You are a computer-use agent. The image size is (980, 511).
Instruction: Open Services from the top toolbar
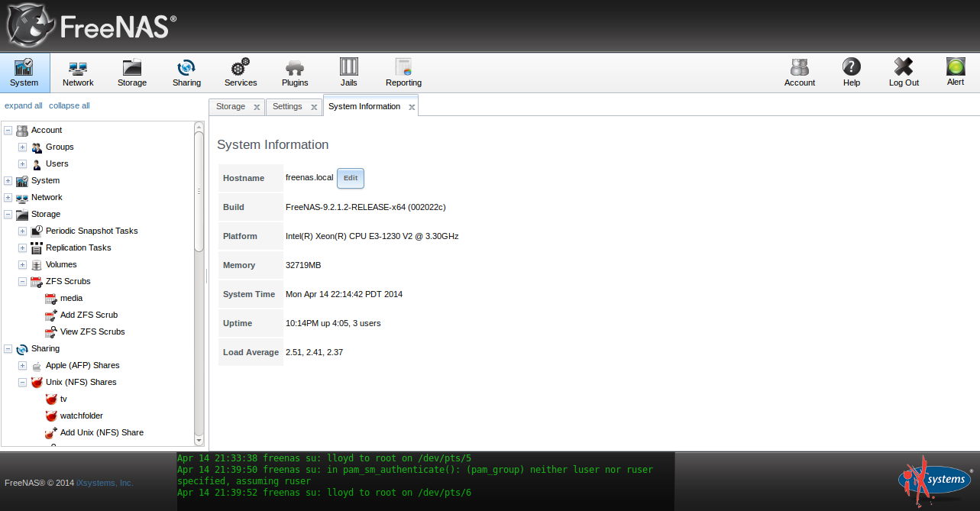pyautogui.click(x=241, y=73)
